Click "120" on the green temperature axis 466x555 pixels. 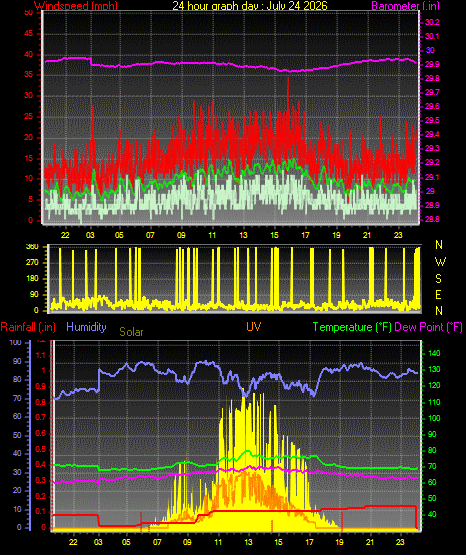(434, 385)
